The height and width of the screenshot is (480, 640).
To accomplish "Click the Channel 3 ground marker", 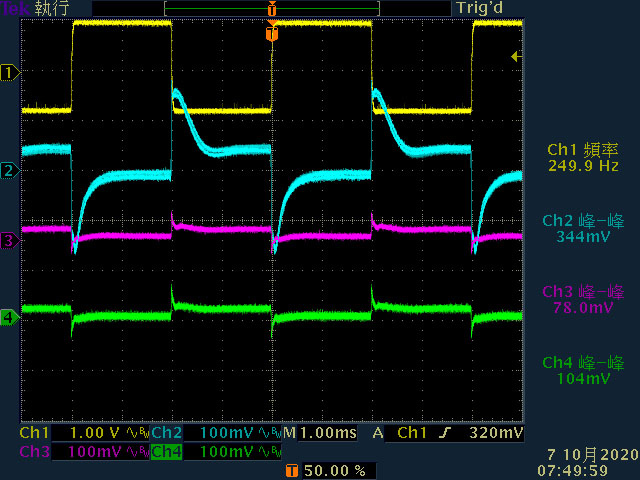I will click(x=10, y=241).
